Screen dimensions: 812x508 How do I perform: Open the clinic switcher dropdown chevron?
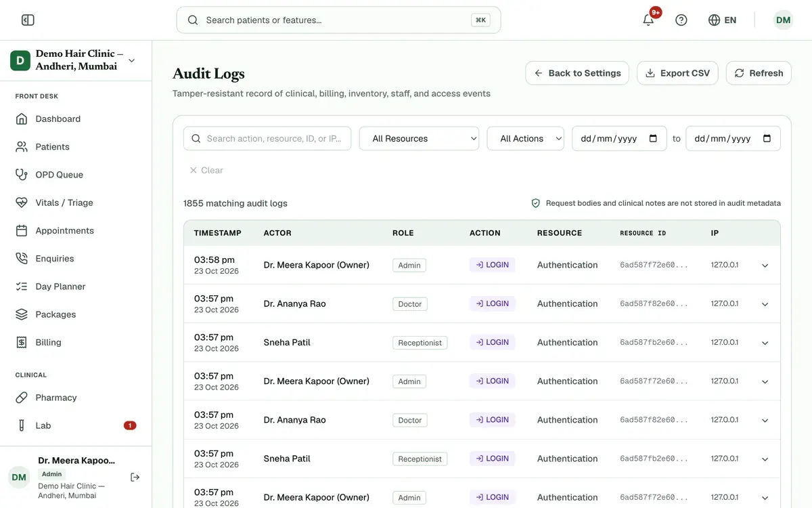[131, 60]
